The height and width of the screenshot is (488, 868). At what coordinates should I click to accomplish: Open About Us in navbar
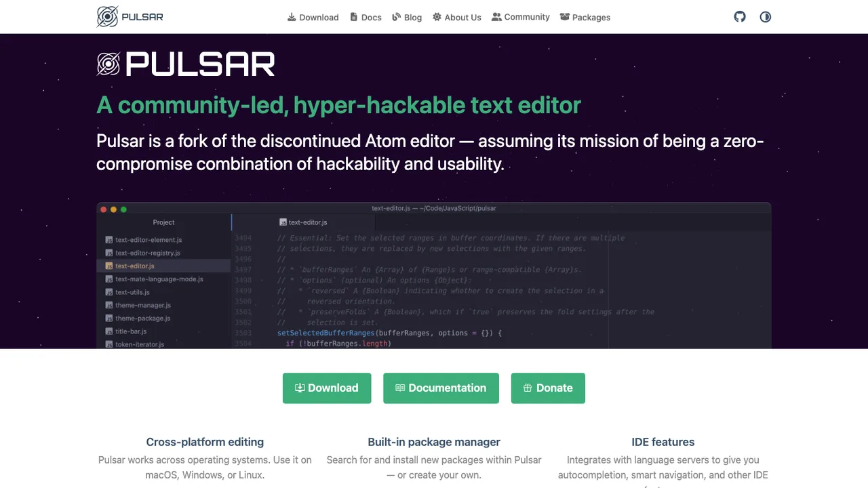457,17
